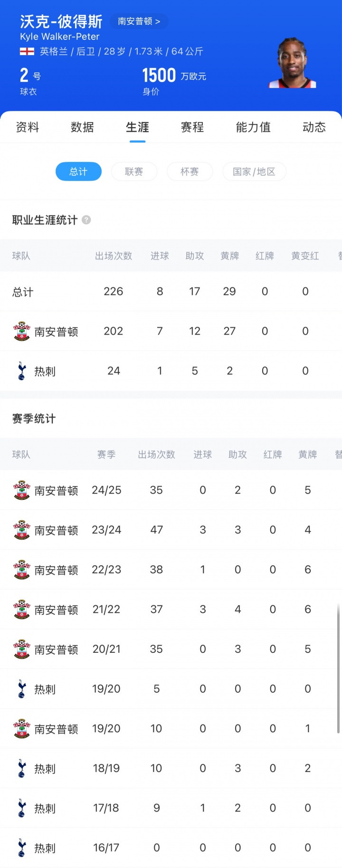Click the 动态 tab
Image resolution: width=342 pixels, height=868 pixels.
[314, 127]
